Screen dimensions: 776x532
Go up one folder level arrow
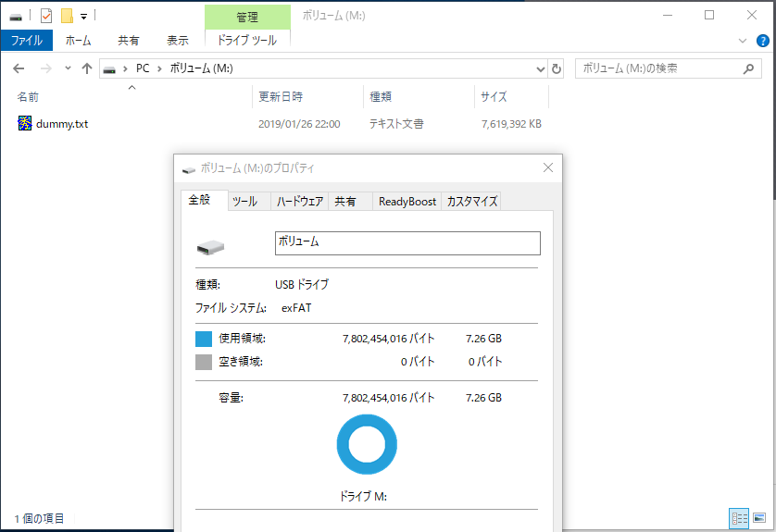coord(87,68)
